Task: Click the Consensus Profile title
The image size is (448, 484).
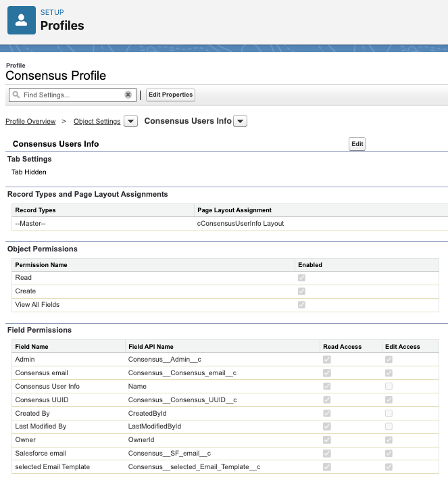Action: [x=56, y=76]
